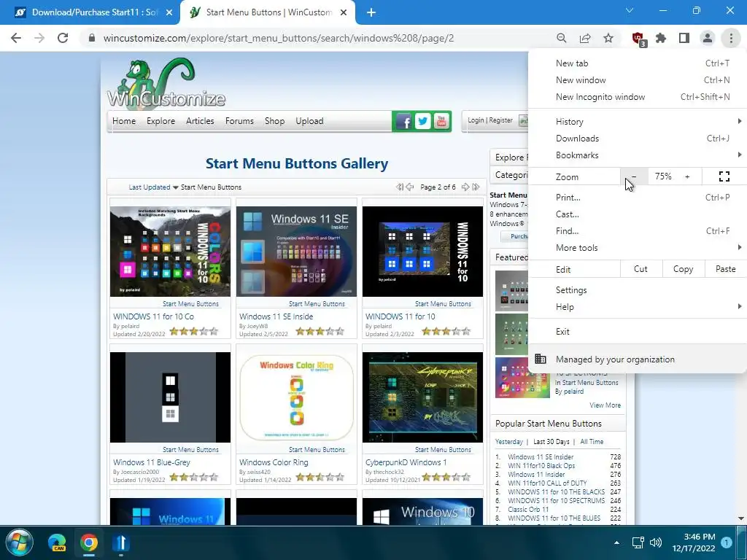Click Copy in the Edit row

683,269
